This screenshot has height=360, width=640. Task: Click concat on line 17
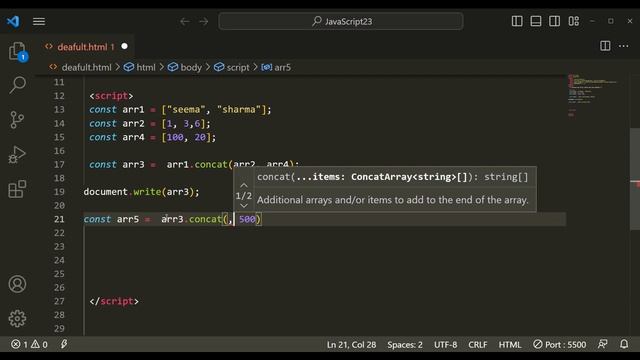tap(211, 164)
